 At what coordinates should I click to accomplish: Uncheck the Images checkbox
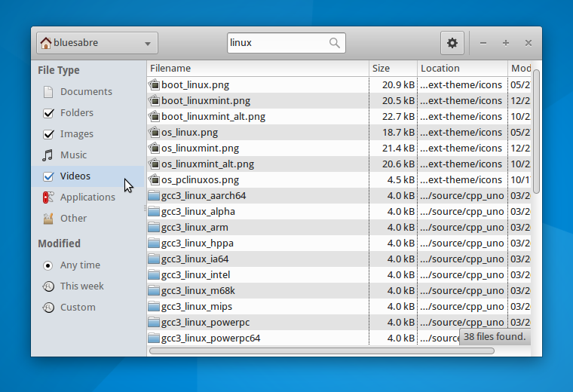[x=48, y=134]
